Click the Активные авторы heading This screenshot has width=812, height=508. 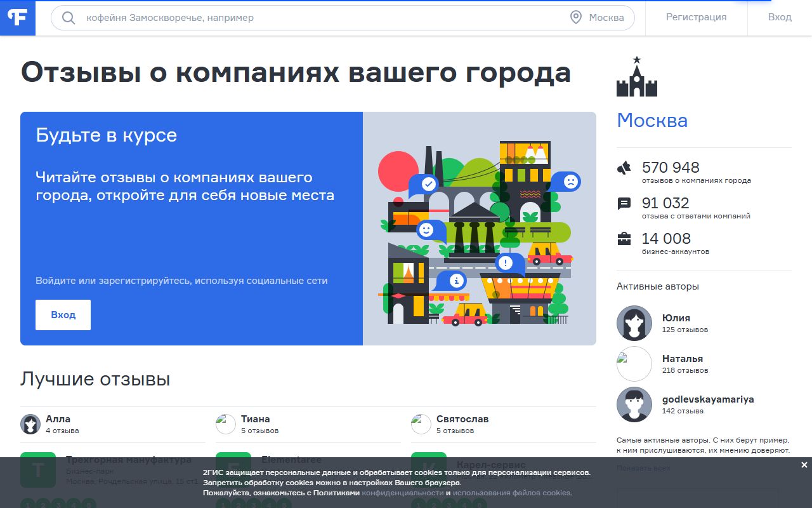658,286
